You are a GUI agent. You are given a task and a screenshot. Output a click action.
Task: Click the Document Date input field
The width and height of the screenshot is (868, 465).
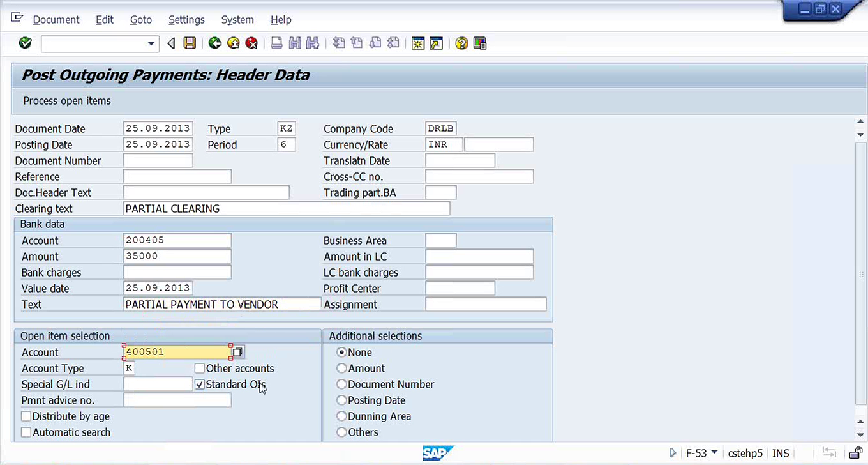click(158, 128)
